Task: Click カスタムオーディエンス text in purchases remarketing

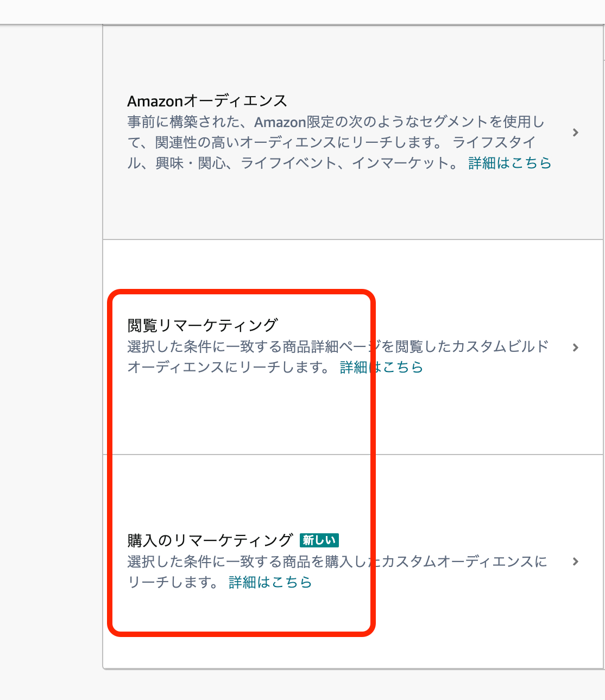Action: coord(457,562)
